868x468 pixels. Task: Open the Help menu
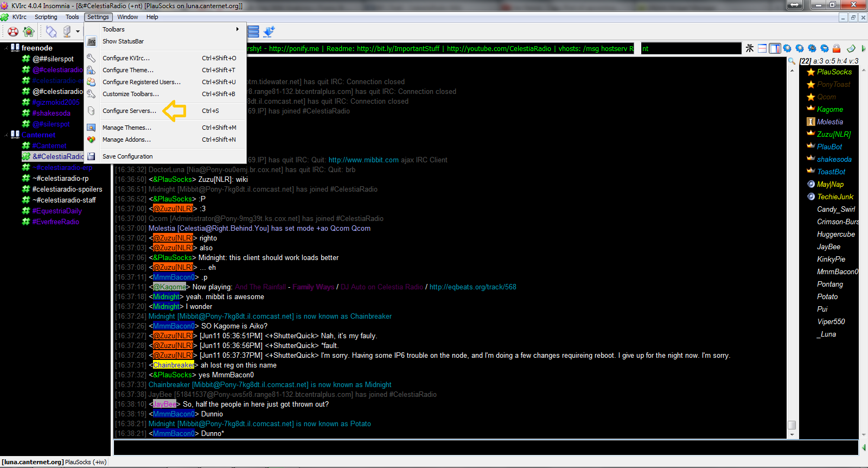click(x=152, y=17)
